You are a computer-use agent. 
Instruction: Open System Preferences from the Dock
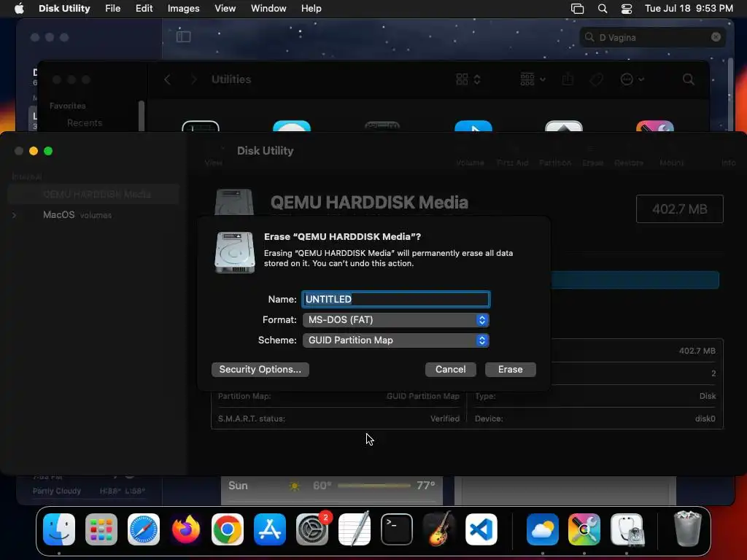(312, 529)
